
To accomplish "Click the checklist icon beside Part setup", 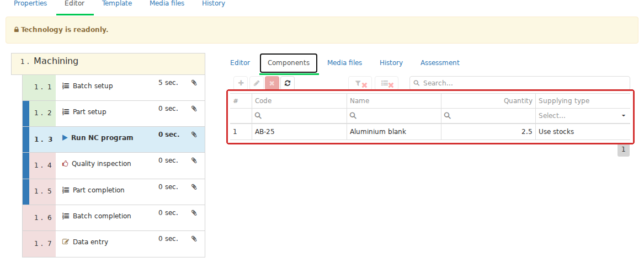I will tap(65, 111).
